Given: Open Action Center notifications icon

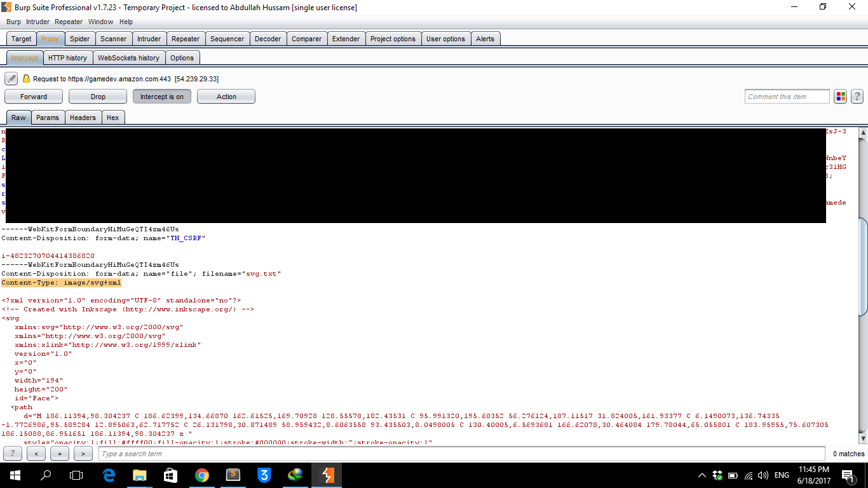Looking at the screenshot, I should 848,475.
